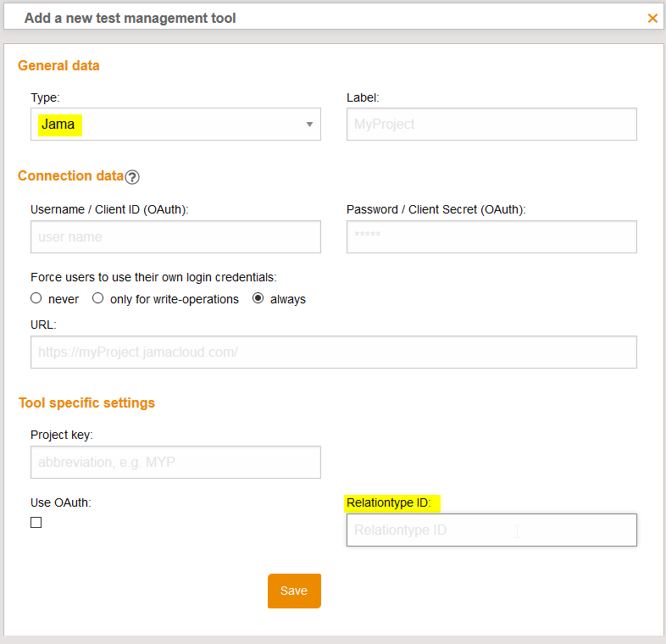Click the dialog title text

click(x=130, y=18)
